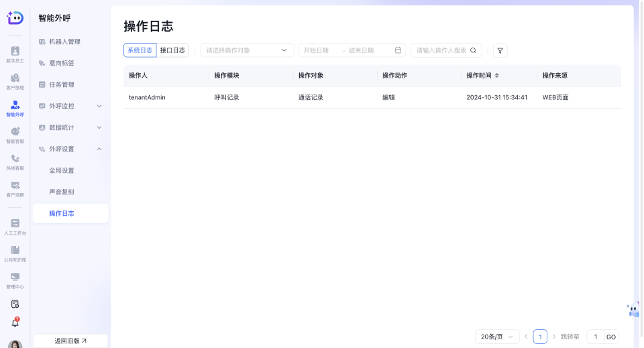Go to the next page arrow

553,337
